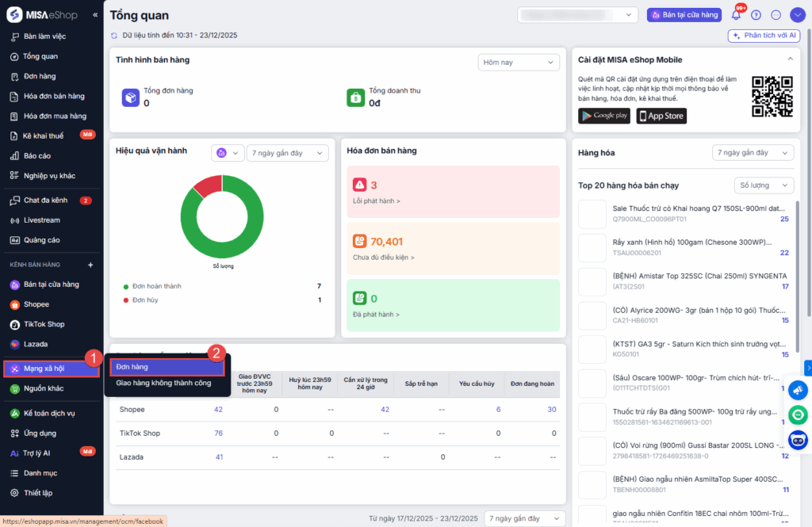Open Bàn làm việc in sidebar

pyautogui.click(x=44, y=36)
